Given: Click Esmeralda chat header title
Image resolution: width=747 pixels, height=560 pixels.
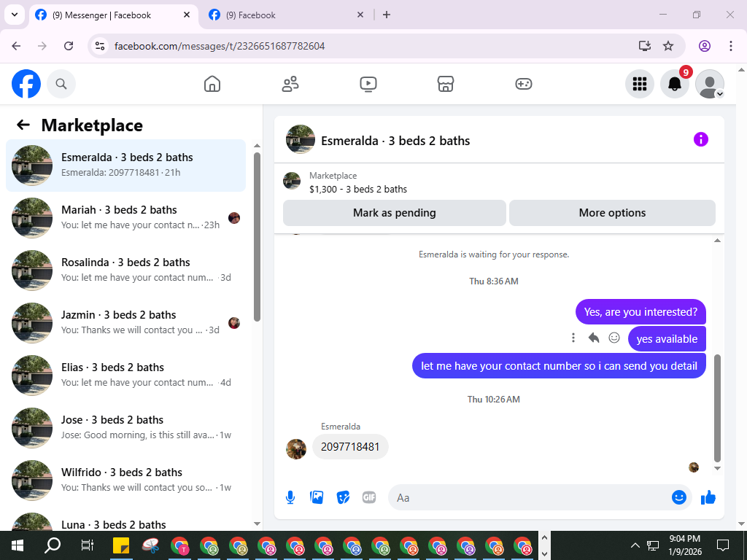Looking at the screenshot, I should (x=395, y=141).
